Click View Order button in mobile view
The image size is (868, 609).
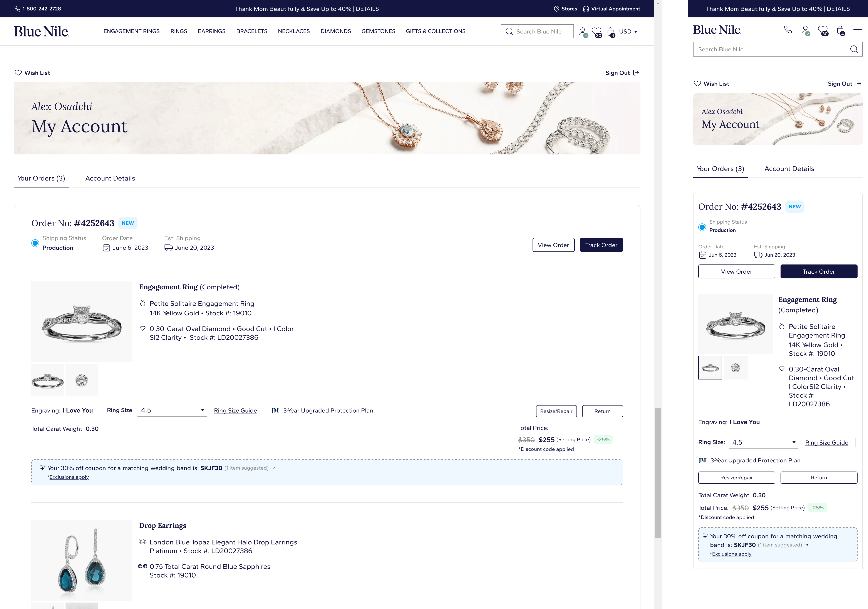(x=736, y=271)
